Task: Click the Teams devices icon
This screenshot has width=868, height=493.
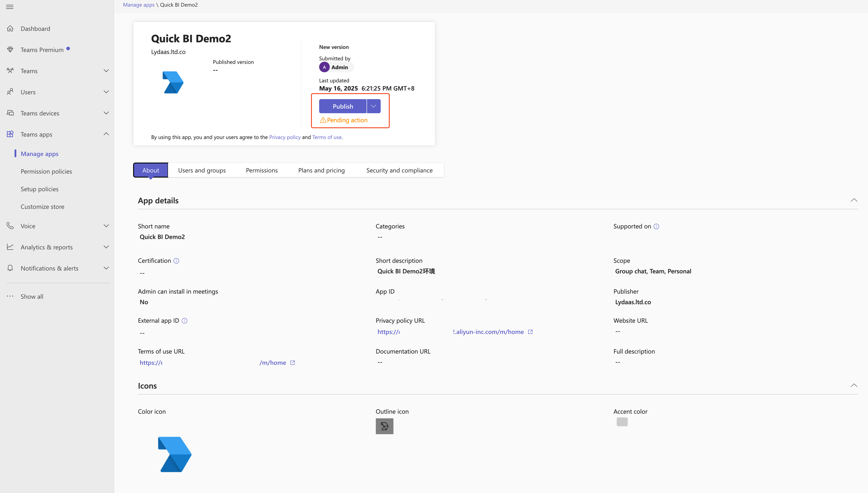Action: [10, 113]
